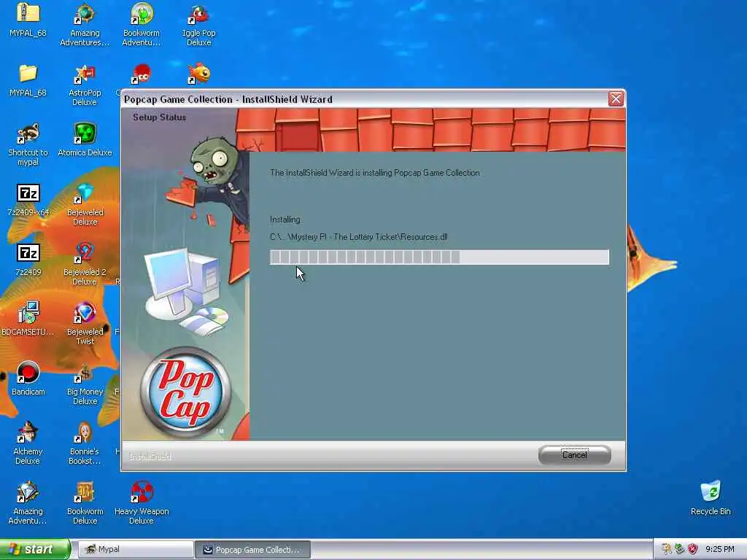Close the InstallShield Wizard window
The height and width of the screenshot is (560, 747).
[616, 99]
